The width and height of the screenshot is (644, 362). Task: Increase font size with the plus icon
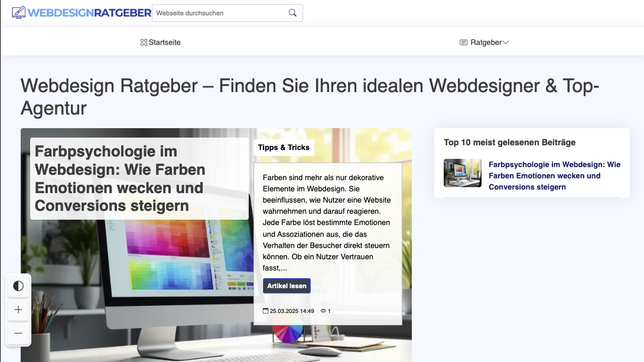click(x=18, y=309)
